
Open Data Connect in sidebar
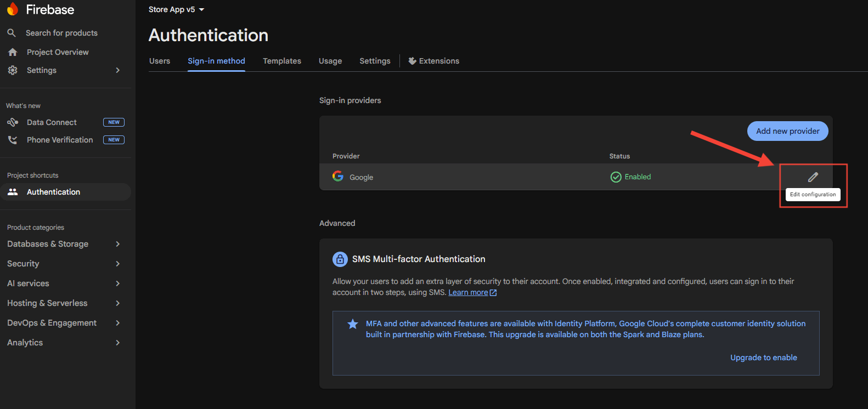pyautogui.click(x=52, y=122)
